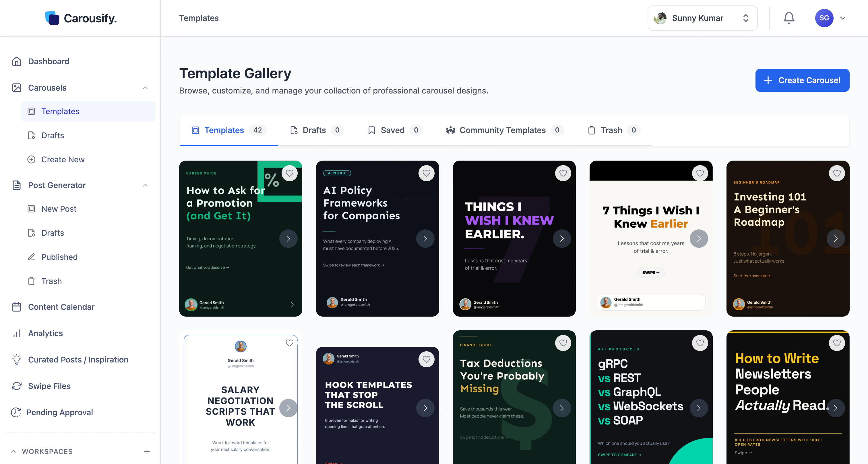
Task: Next slide on Things I Wish I Knew dark card
Action: click(562, 238)
